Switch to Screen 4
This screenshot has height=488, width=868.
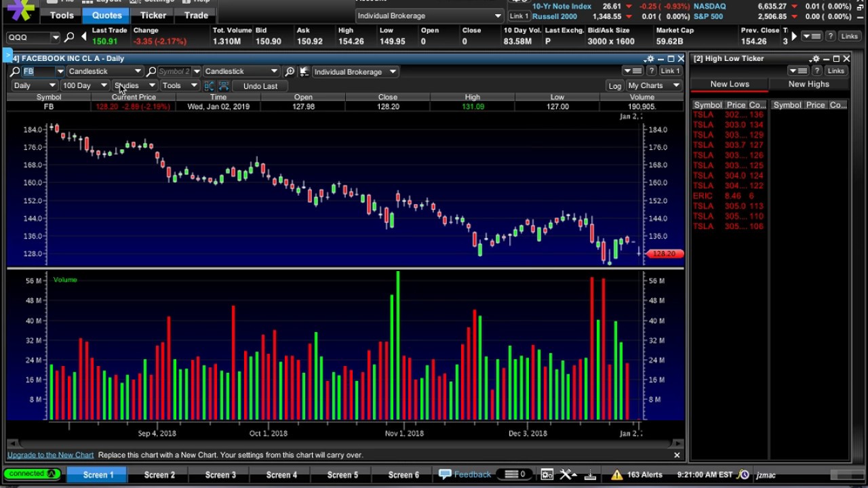pos(281,474)
